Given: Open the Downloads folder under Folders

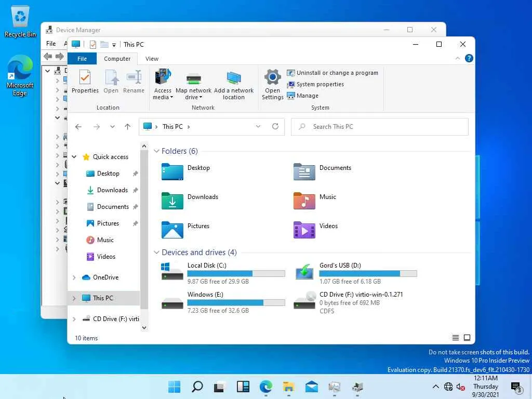Looking at the screenshot, I should click(x=190, y=201).
